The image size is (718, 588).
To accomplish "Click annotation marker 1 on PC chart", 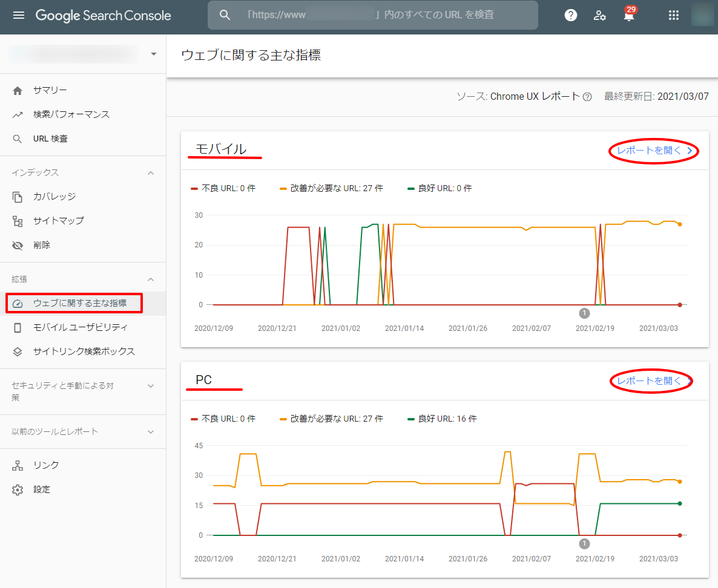I will [x=584, y=544].
